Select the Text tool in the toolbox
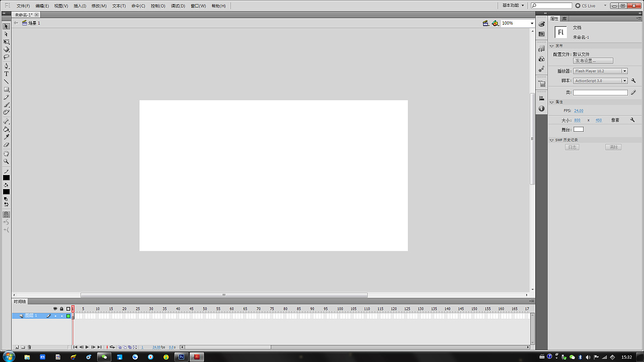 coord(7,74)
